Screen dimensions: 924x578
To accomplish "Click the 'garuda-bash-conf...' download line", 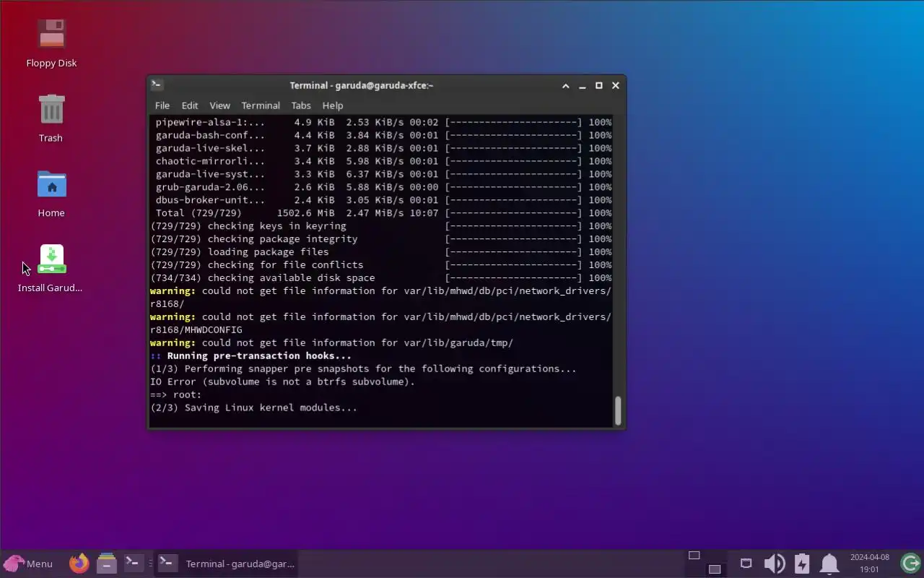I will (x=381, y=135).
